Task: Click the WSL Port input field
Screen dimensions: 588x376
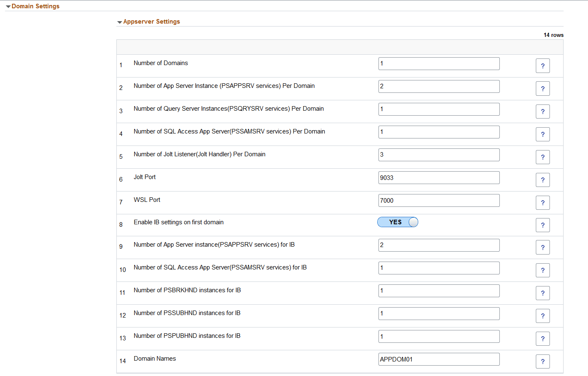Action: tap(439, 200)
